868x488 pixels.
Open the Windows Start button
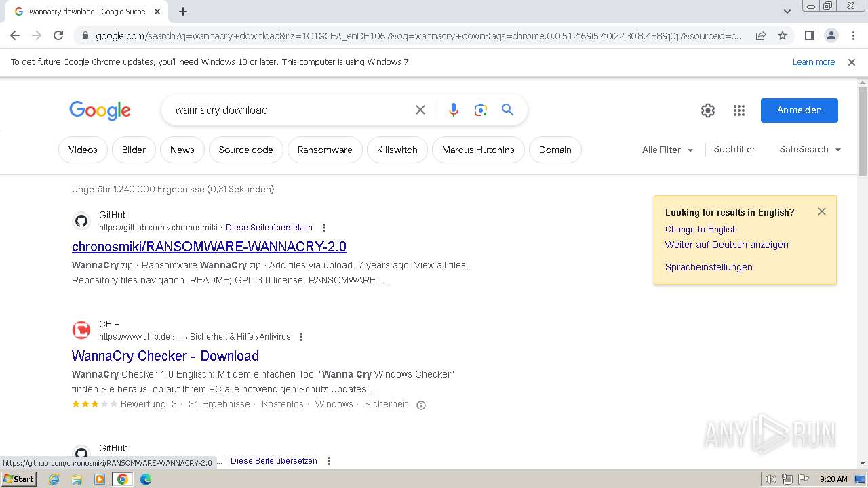tap(18, 479)
